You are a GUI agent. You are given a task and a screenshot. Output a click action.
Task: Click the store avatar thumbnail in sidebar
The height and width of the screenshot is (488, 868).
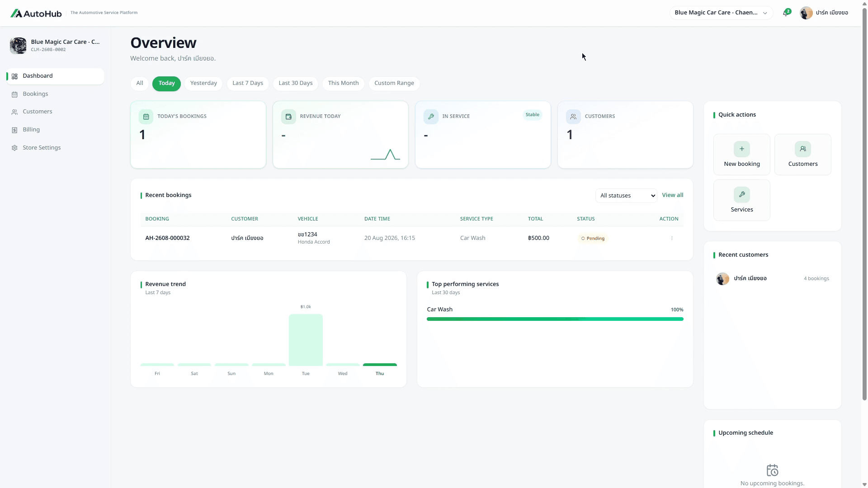click(x=18, y=46)
